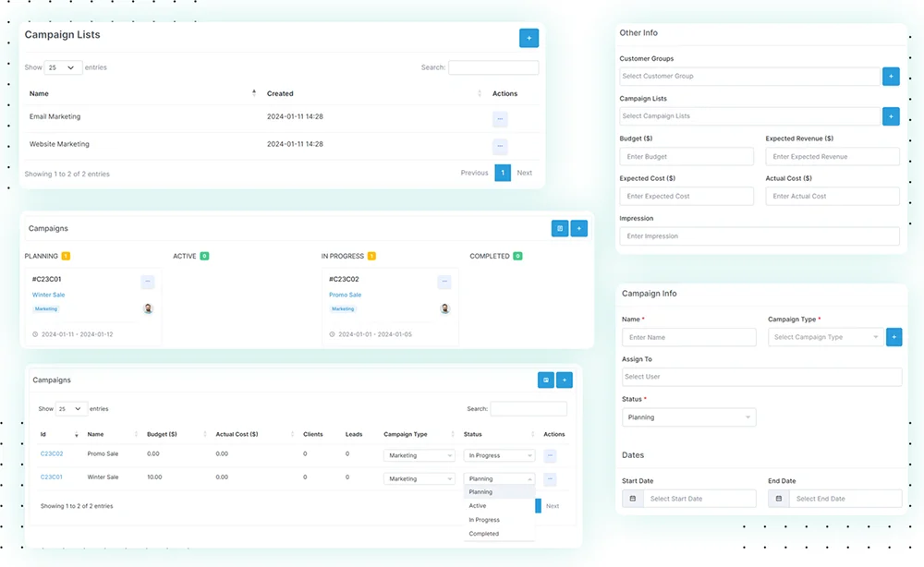
Task: Click the plus button in Campaign Lists header
Action: [x=529, y=38]
